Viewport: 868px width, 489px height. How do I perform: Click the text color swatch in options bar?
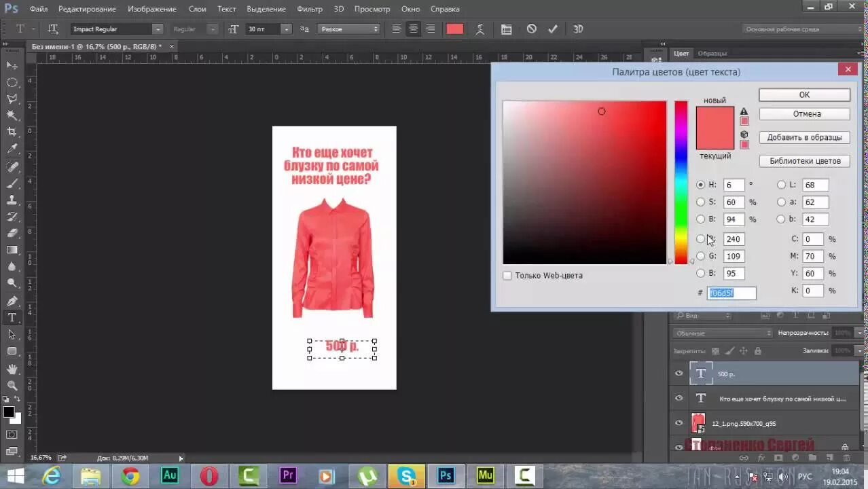click(454, 29)
